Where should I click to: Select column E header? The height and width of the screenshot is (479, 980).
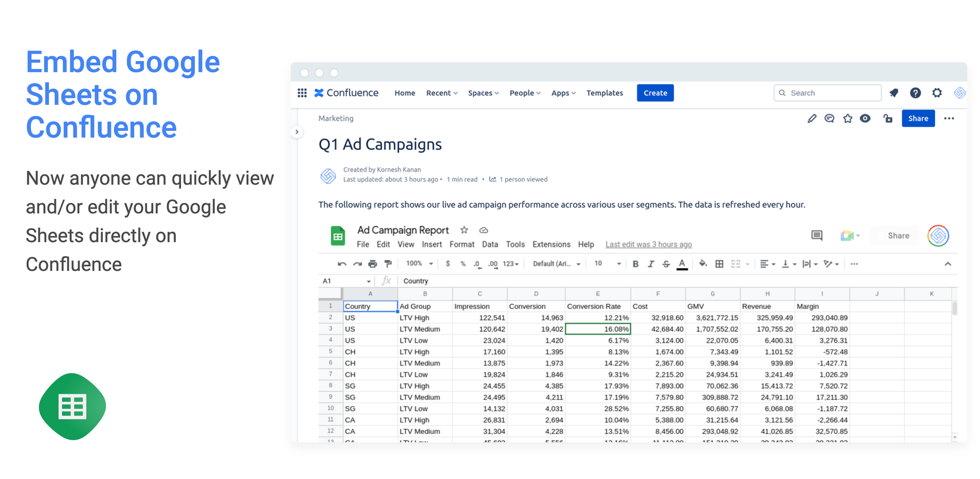click(598, 294)
